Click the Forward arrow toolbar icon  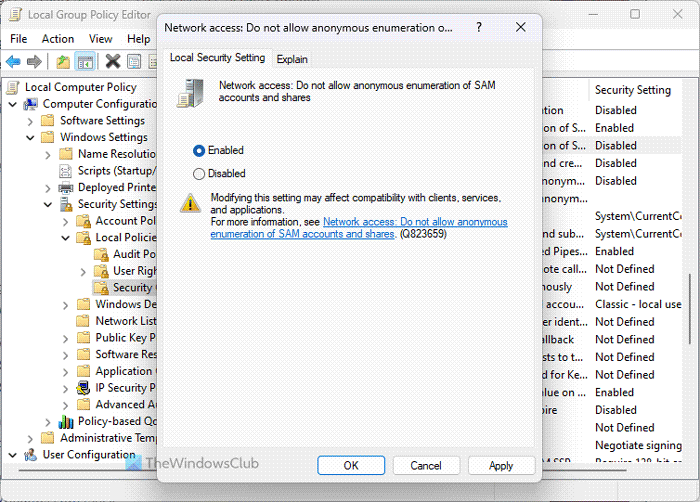[x=34, y=61]
